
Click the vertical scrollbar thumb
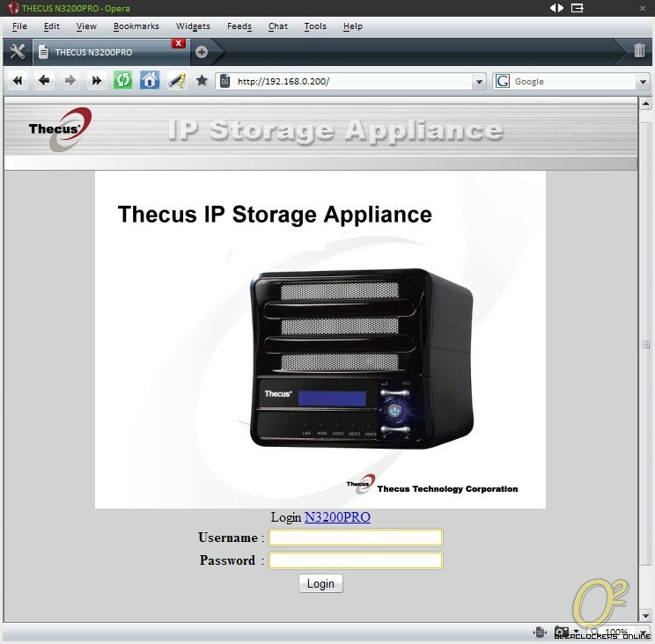pyautogui.click(x=645, y=344)
